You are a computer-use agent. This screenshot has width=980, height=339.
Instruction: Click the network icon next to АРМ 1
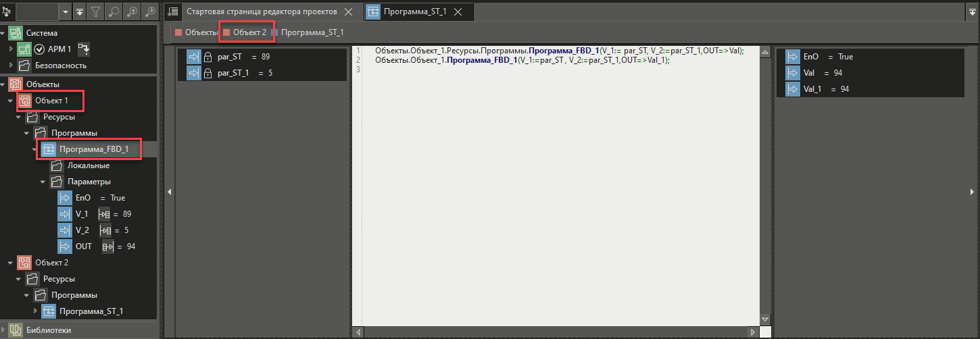84,49
